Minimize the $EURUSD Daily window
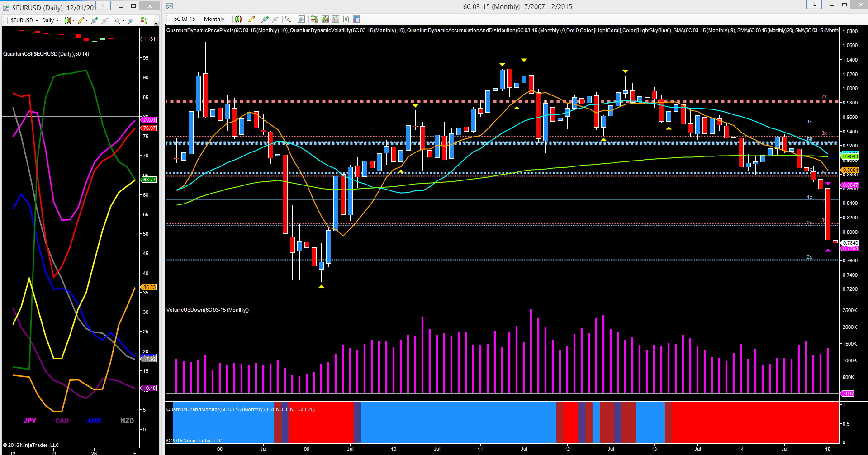 [121, 6]
